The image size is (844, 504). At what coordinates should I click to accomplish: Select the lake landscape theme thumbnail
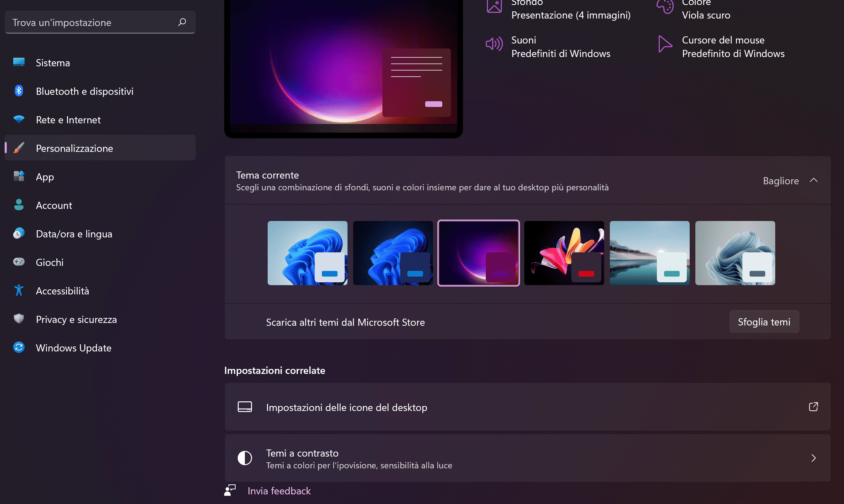(650, 253)
